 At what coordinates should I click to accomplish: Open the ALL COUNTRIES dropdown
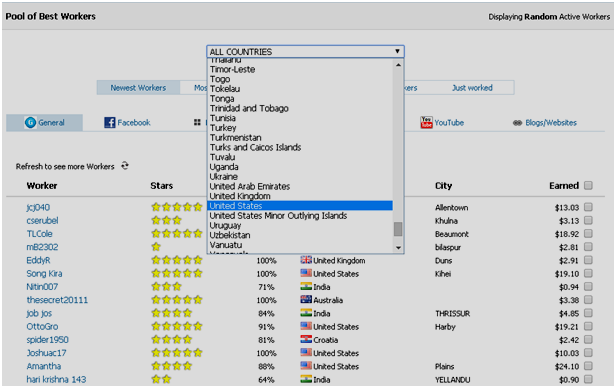coord(305,51)
